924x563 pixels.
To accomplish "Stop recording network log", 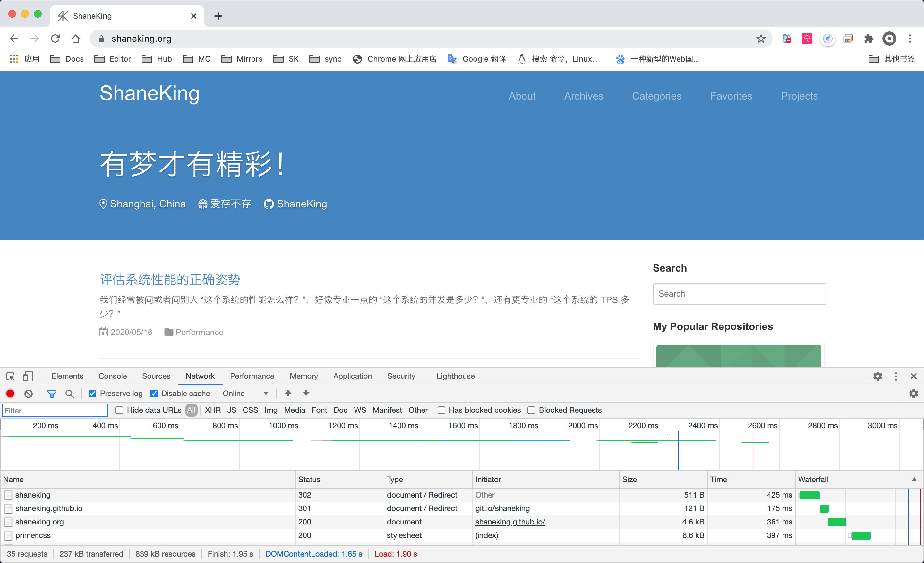I will click(11, 394).
